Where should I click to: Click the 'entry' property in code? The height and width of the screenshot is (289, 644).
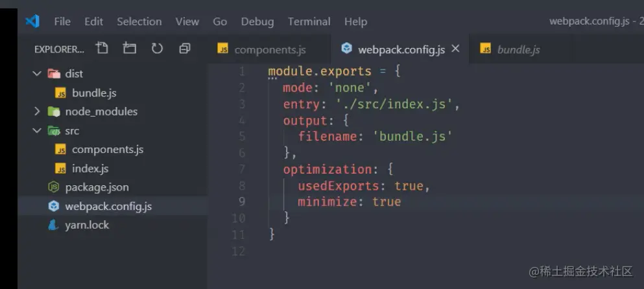[302, 104]
